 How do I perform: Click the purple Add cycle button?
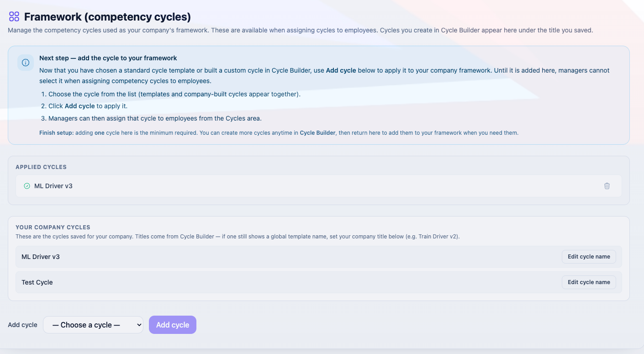point(173,325)
